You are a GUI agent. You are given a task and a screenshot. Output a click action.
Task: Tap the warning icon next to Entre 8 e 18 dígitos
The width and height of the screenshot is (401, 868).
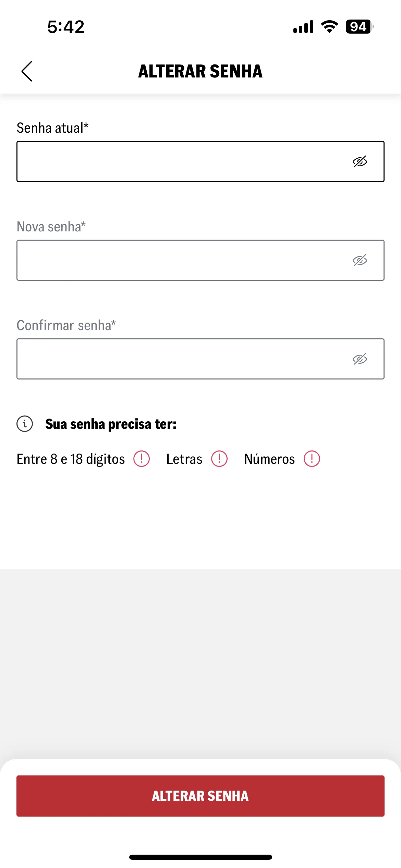coord(142,459)
